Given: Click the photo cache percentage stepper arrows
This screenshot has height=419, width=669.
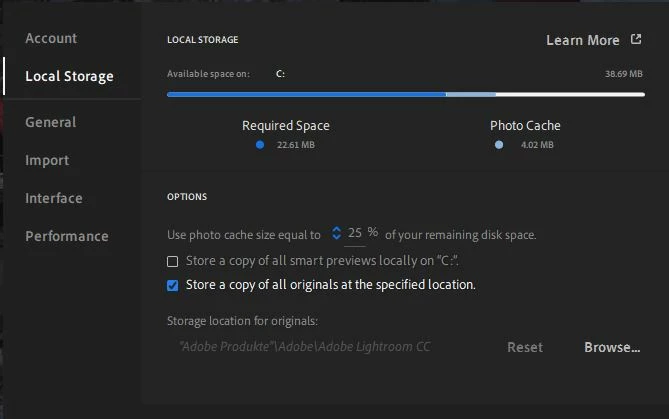Looking at the screenshot, I should tap(336, 233).
